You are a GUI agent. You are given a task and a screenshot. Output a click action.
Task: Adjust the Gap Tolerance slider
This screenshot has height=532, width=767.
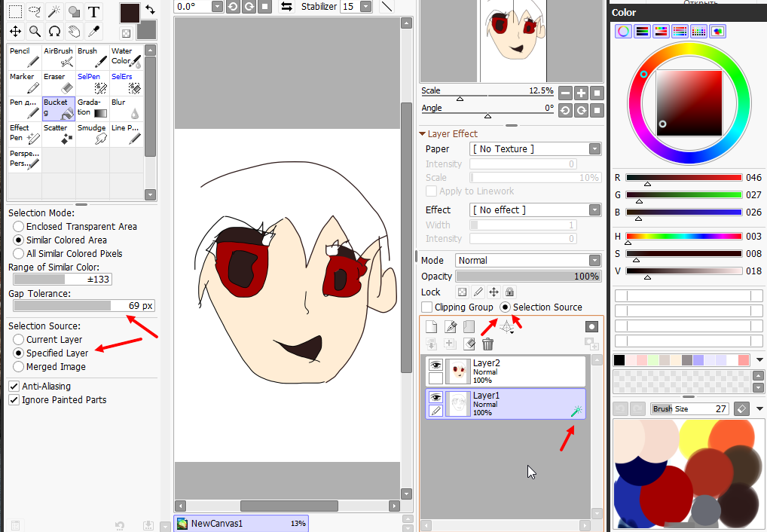(84, 305)
